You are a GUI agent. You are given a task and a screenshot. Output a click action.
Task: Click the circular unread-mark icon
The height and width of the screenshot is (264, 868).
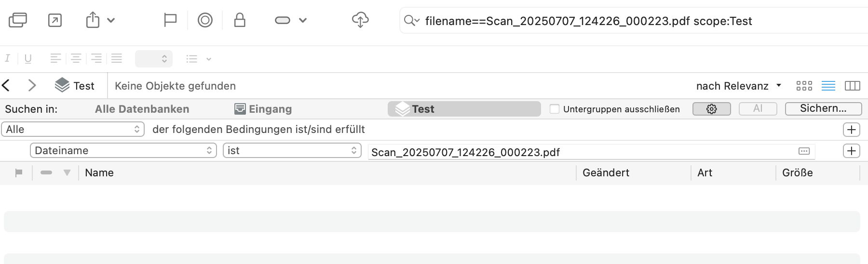pos(205,20)
